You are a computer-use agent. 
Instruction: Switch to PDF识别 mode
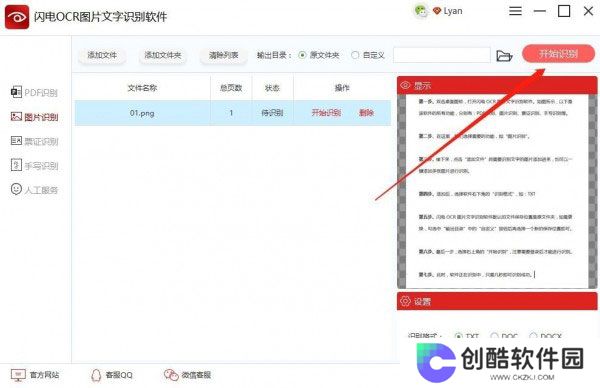pos(34,92)
